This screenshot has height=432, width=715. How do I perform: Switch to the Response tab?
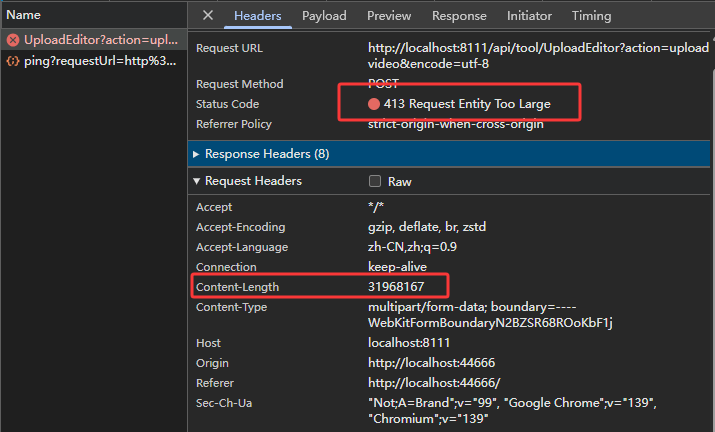point(459,16)
